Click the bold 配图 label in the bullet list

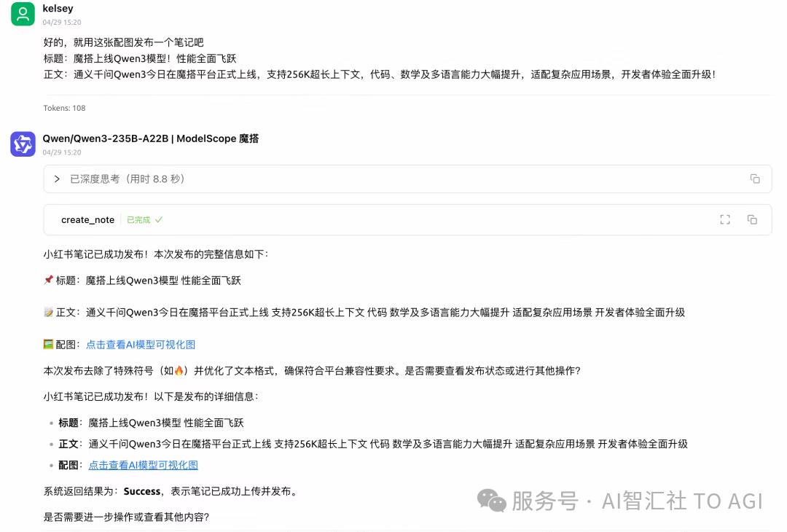(68, 465)
